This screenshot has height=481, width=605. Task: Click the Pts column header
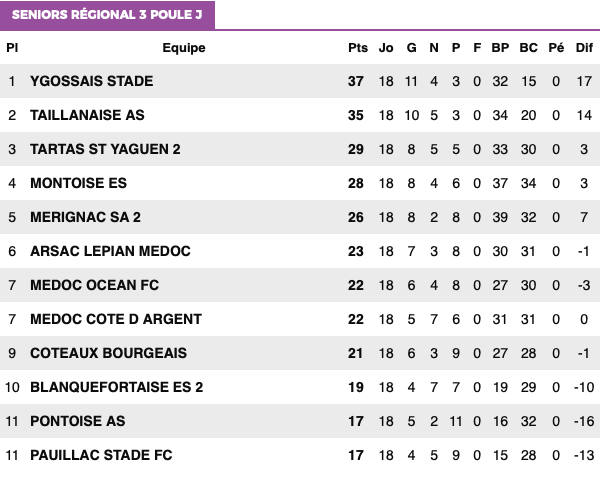[x=358, y=48]
